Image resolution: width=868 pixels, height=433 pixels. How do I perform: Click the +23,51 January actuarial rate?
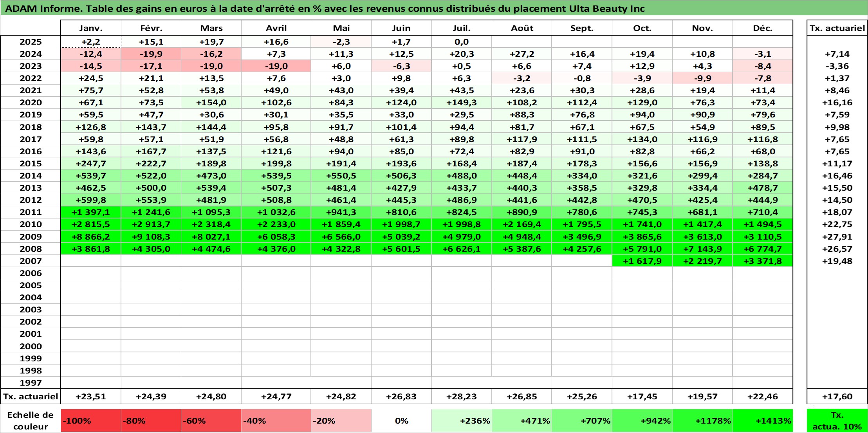point(91,396)
